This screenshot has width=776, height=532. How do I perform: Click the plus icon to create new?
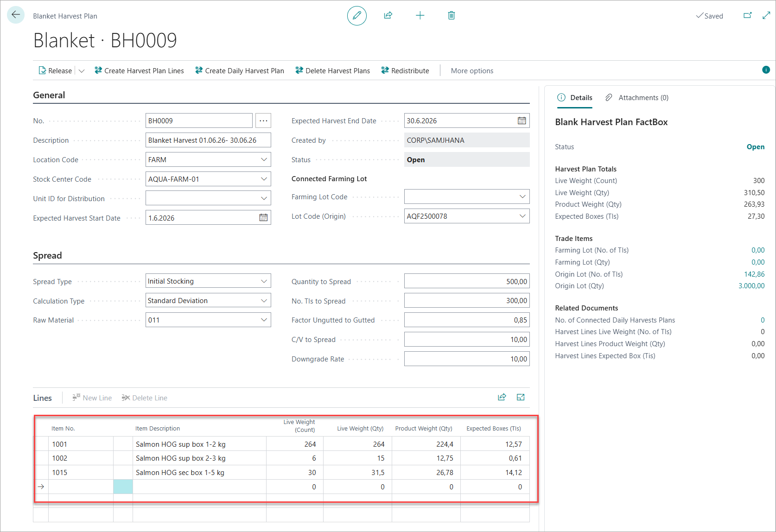tap(420, 16)
